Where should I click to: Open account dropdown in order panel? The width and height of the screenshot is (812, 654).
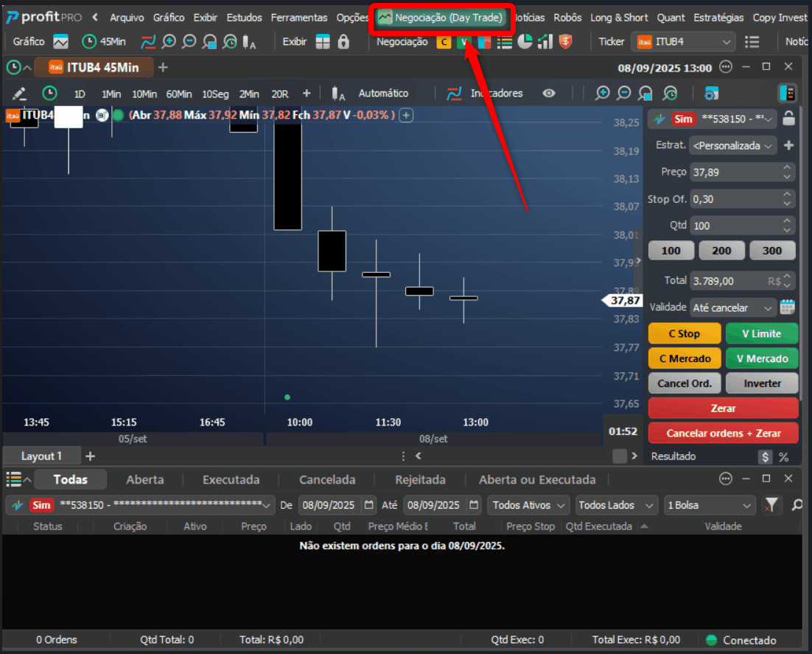[x=712, y=119]
